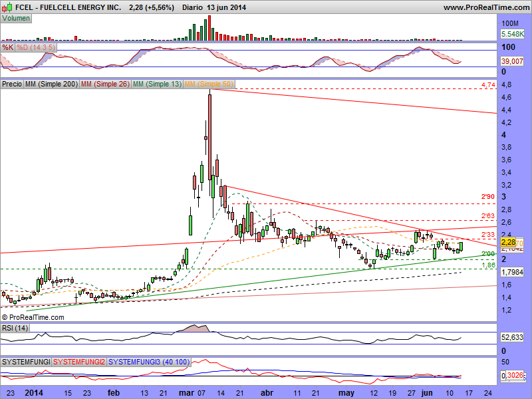Click the 52,633 RSI value box
Viewport: 532px width, 399px height.
click(512, 337)
